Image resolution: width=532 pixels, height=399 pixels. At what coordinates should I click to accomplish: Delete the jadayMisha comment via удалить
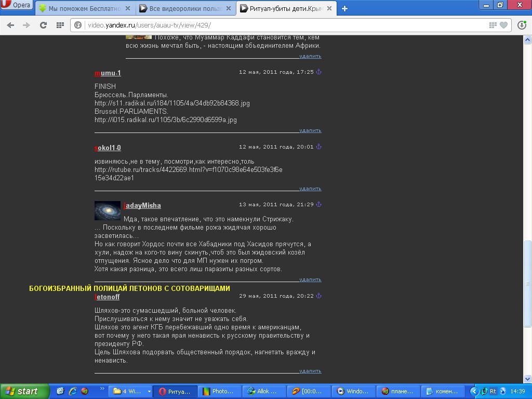(x=310, y=280)
